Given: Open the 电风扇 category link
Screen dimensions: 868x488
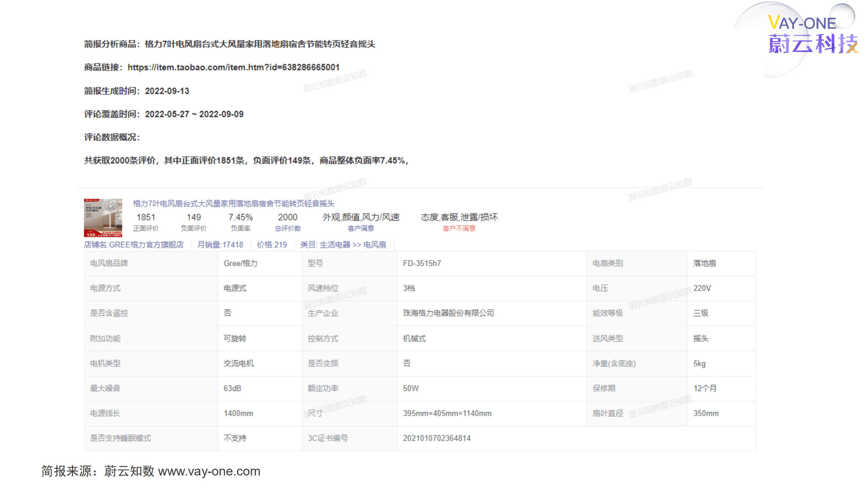Looking at the screenshot, I should point(375,245).
